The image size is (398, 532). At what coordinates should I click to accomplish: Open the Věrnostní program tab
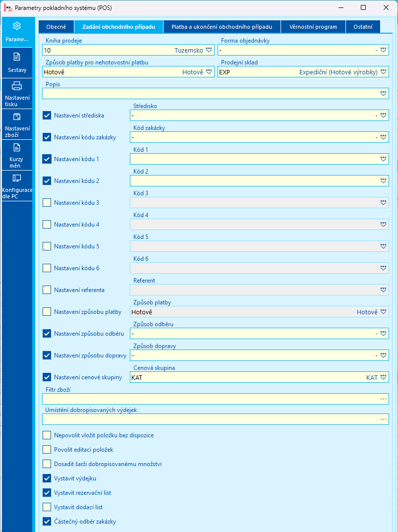click(313, 27)
